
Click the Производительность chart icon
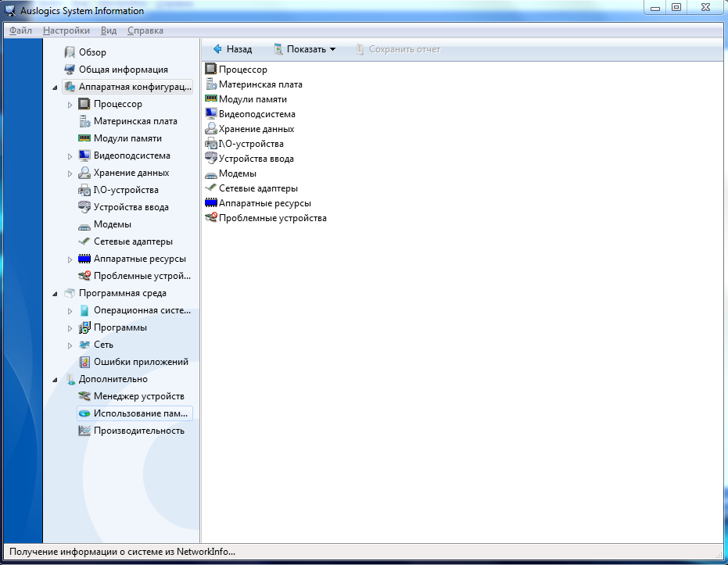[84, 431]
